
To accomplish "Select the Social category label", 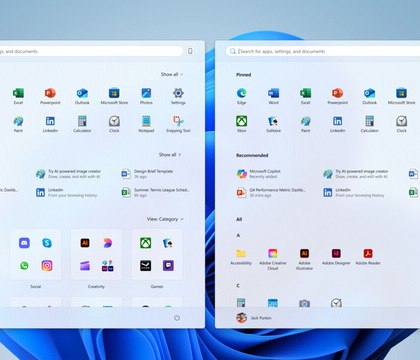I will tap(35, 286).
